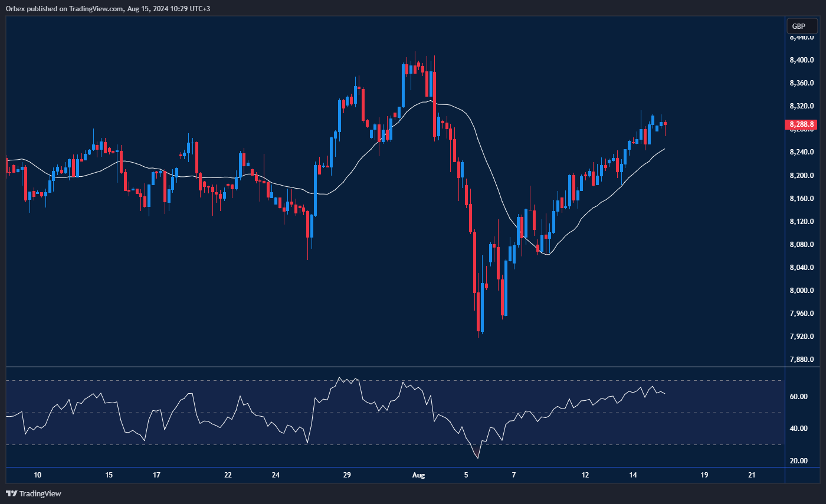The height and width of the screenshot is (504, 826).
Task: Select the RSI line's lowest trough
Action: tap(477, 457)
